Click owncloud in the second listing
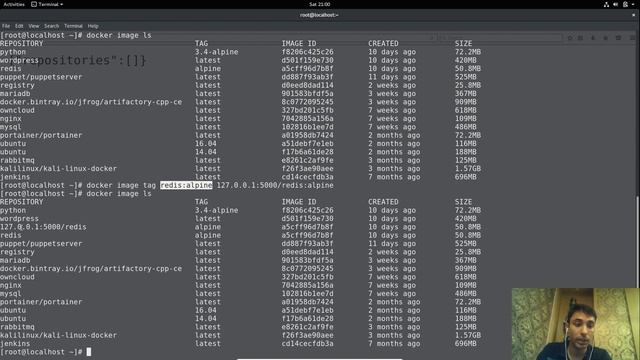Screen dimensions: 640x360 pyautogui.click(x=17, y=277)
